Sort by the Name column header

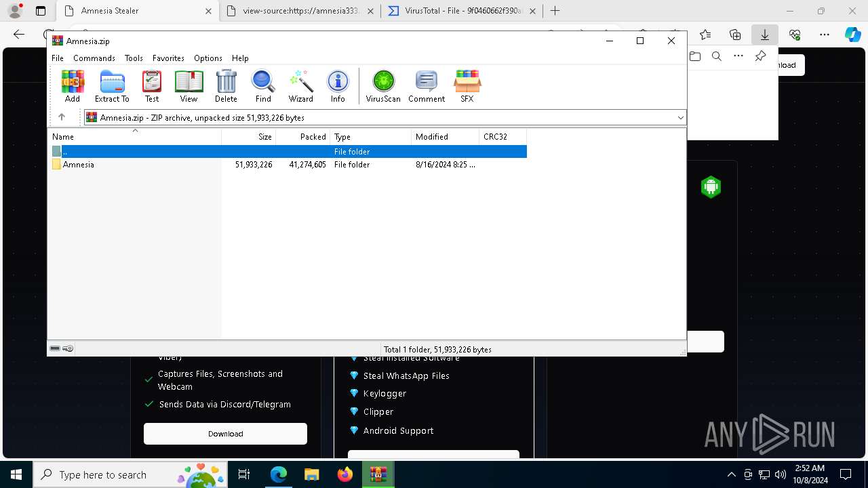pyautogui.click(x=134, y=136)
